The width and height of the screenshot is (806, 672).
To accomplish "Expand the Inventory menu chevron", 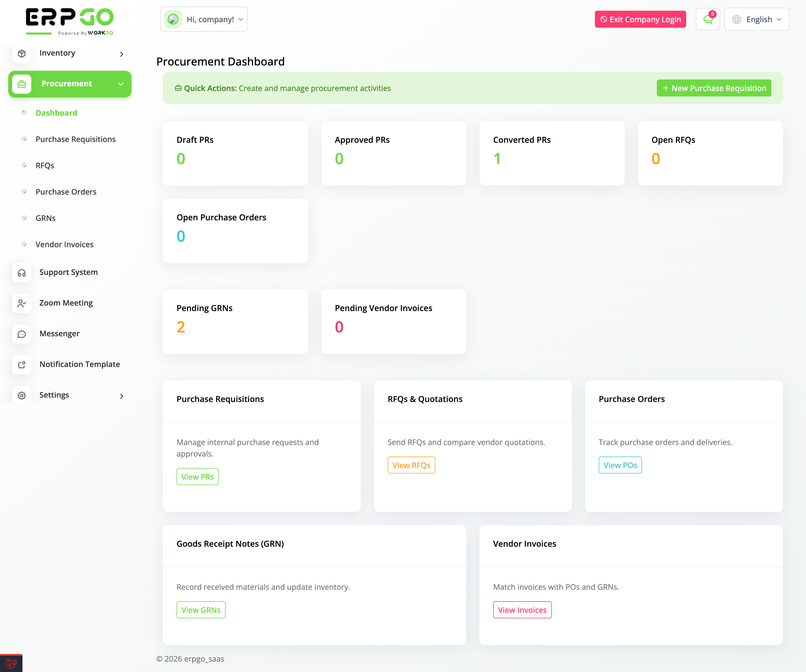I will tap(122, 54).
